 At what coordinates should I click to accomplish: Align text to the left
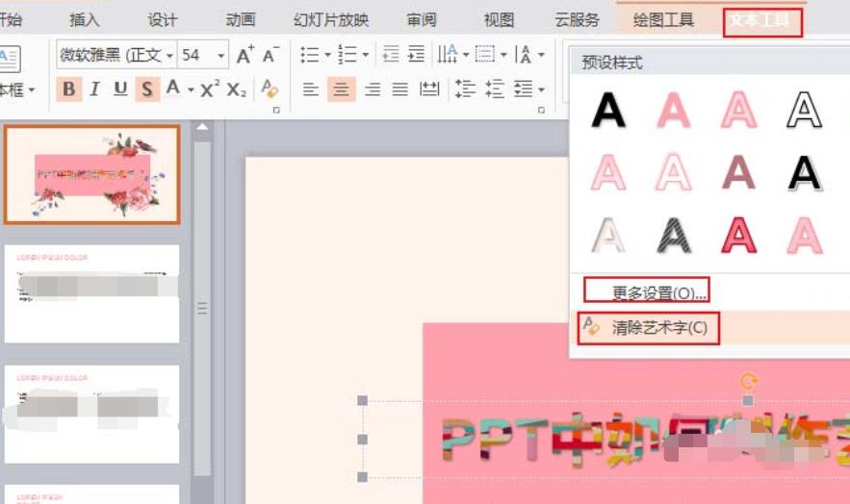click(310, 89)
